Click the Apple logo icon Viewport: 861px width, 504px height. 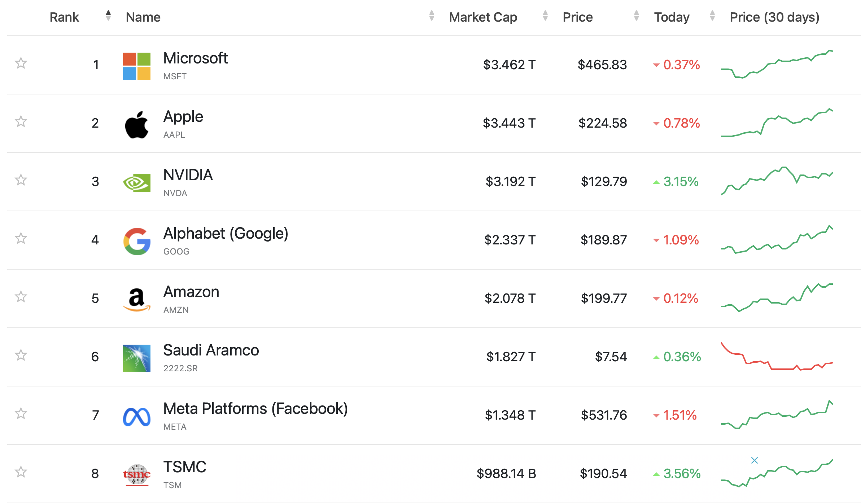coord(136,124)
